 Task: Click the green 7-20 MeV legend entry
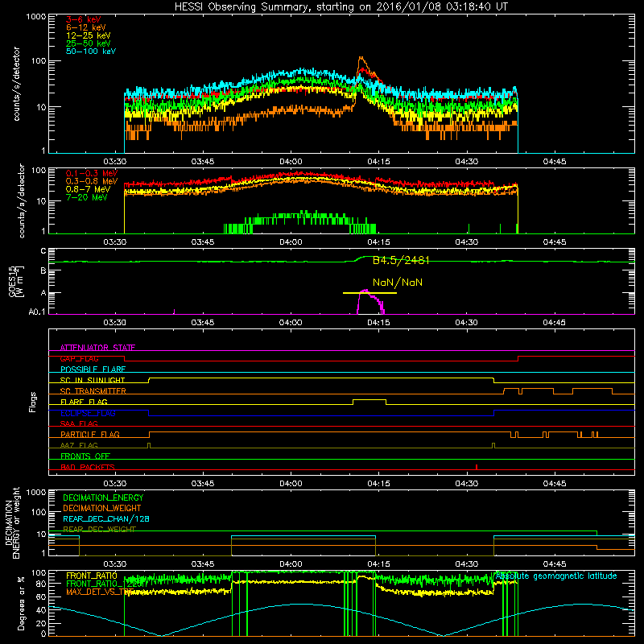click(x=87, y=197)
